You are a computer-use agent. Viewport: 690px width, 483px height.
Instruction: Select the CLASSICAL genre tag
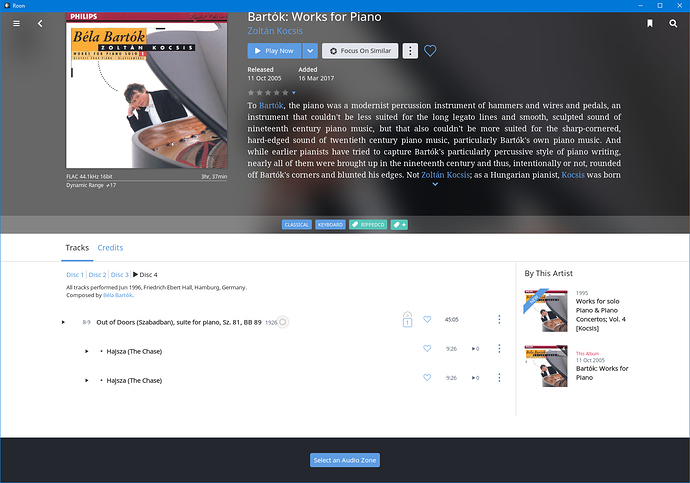click(297, 225)
